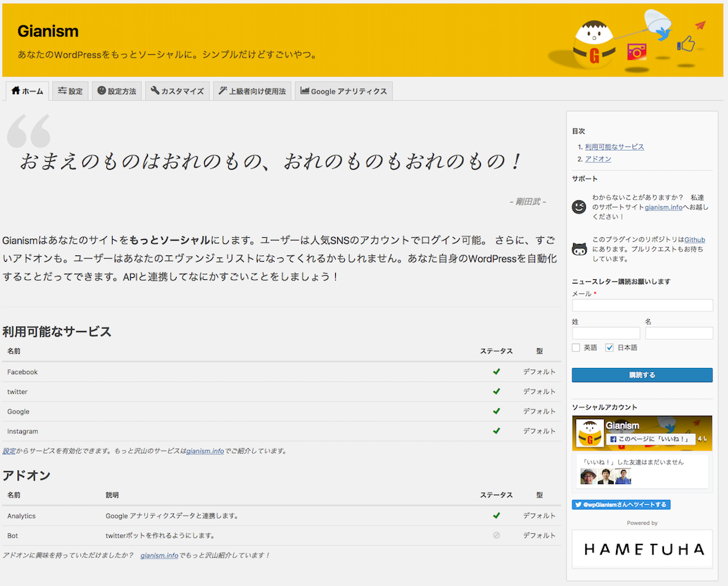
Task: Focus the 姓 last name field
Action: coord(605,333)
